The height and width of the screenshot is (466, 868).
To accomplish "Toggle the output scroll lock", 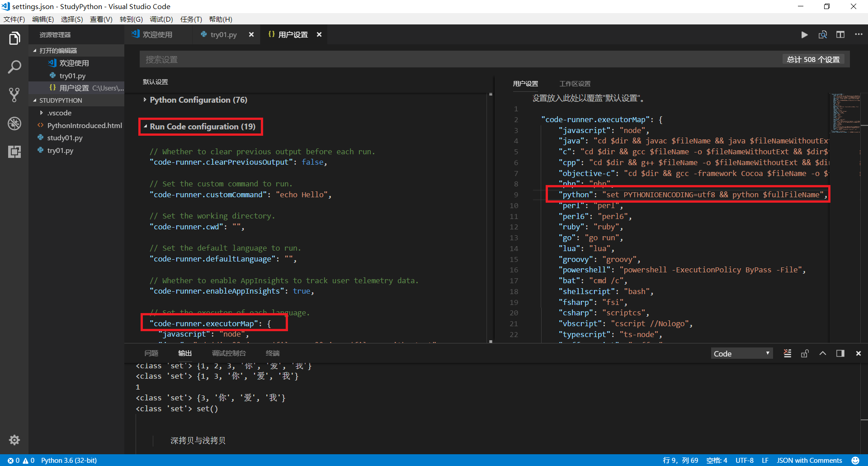I will click(x=805, y=353).
